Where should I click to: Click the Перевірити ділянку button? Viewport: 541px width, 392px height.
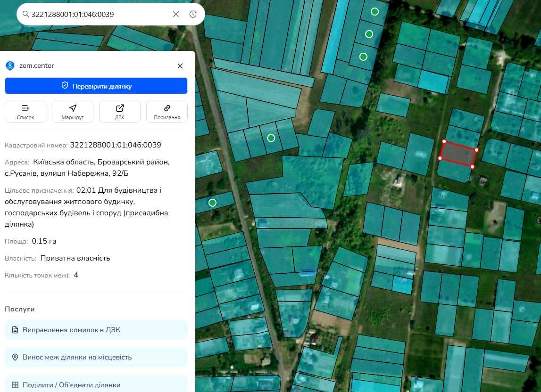[96, 86]
